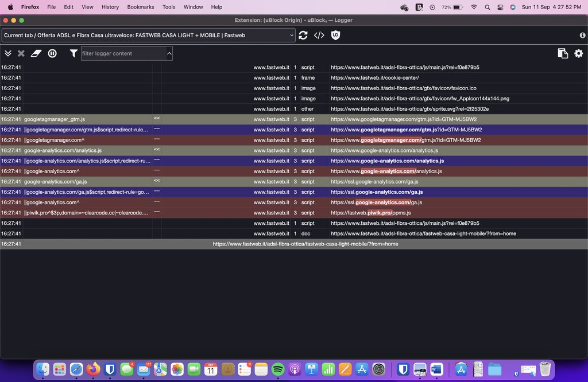Click the doc-type fastweb-casa-light-mobile URL
Screen dimensions: 588x382
click(x=423, y=233)
